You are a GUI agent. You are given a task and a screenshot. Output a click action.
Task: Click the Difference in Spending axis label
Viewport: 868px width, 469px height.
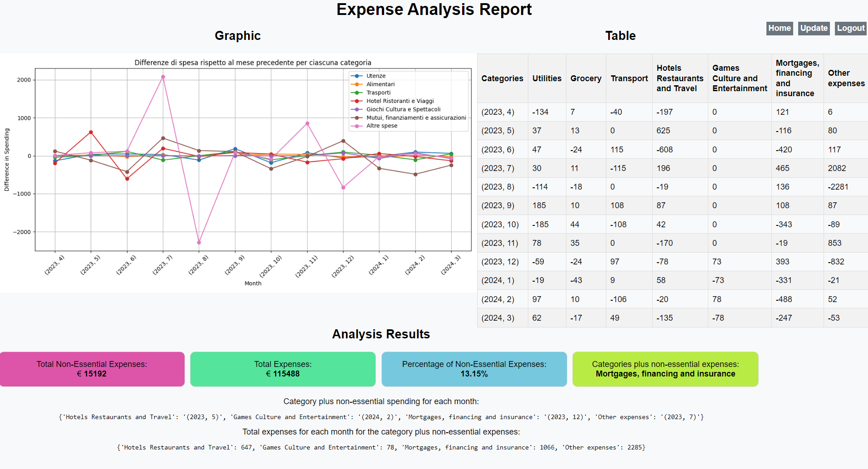7,160
